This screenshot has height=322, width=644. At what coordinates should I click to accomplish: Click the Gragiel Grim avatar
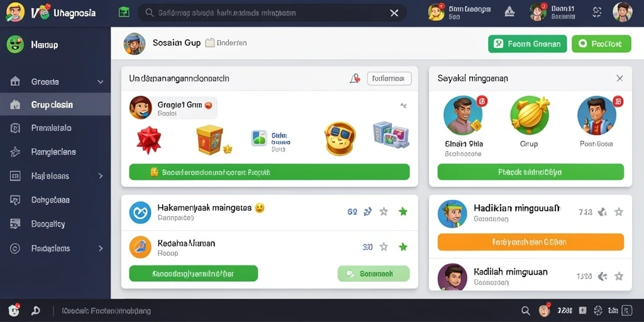[140, 108]
